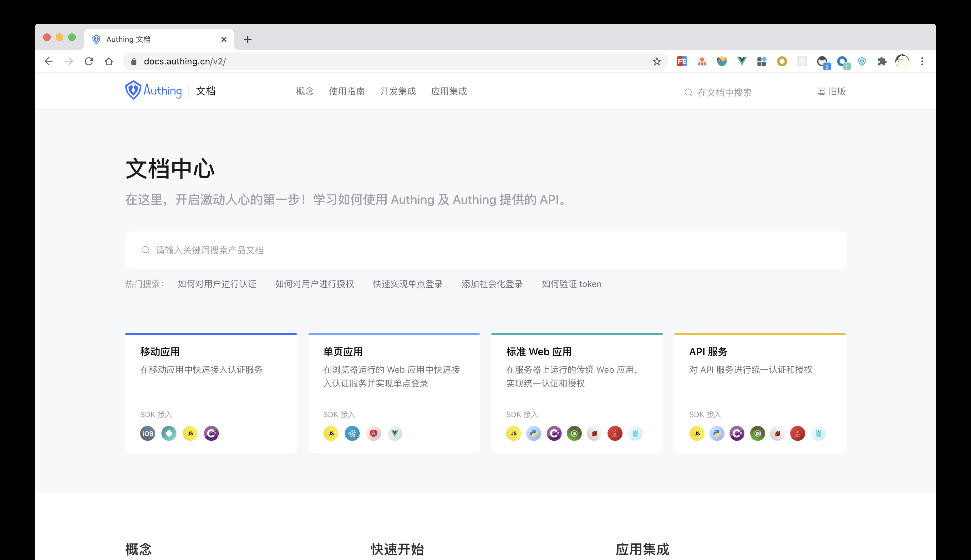This screenshot has height=560, width=971.
Task: Click hot search 如何对用户进行认证
Action: point(217,284)
